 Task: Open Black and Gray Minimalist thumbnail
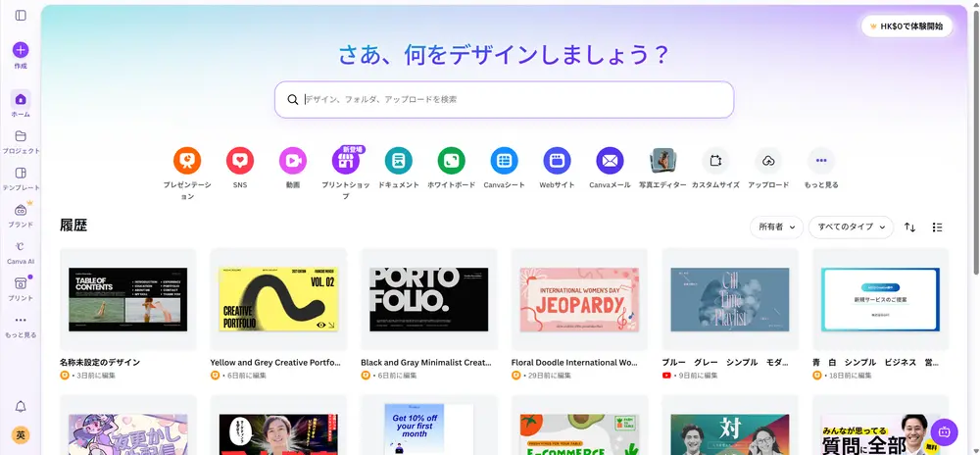[429, 299]
